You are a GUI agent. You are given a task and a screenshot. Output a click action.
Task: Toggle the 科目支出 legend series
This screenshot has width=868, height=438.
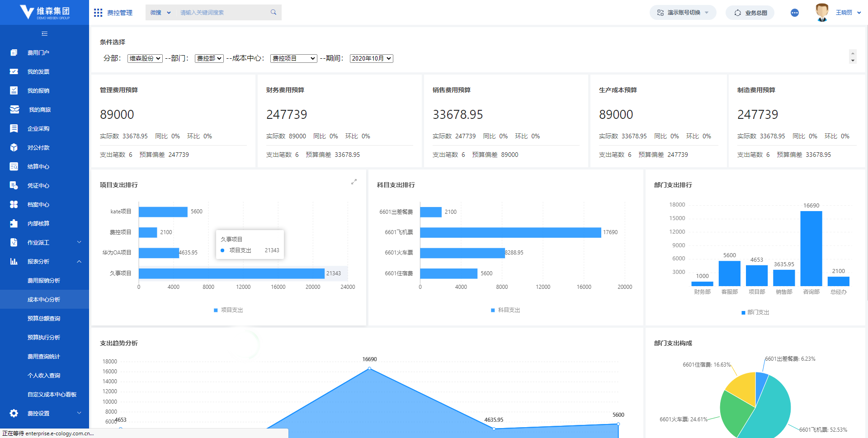click(505, 310)
